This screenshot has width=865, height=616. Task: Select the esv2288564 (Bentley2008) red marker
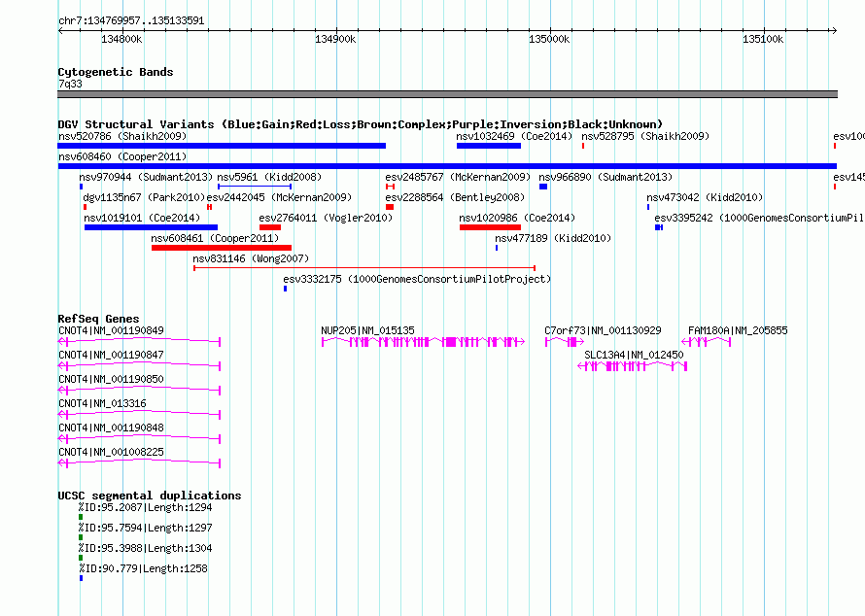coord(390,207)
